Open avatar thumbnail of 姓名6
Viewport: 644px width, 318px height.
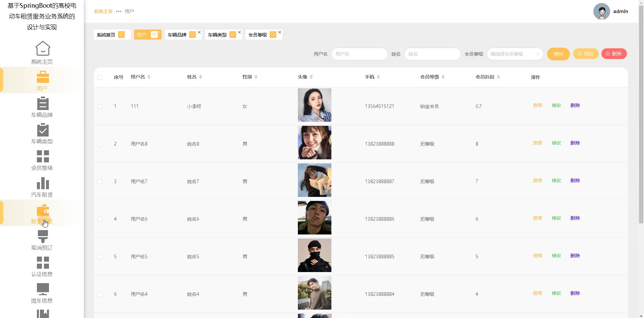coord(315,218)
